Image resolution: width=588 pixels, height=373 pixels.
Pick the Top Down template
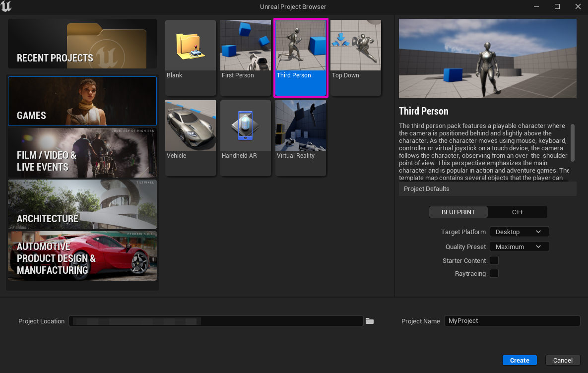355,58
